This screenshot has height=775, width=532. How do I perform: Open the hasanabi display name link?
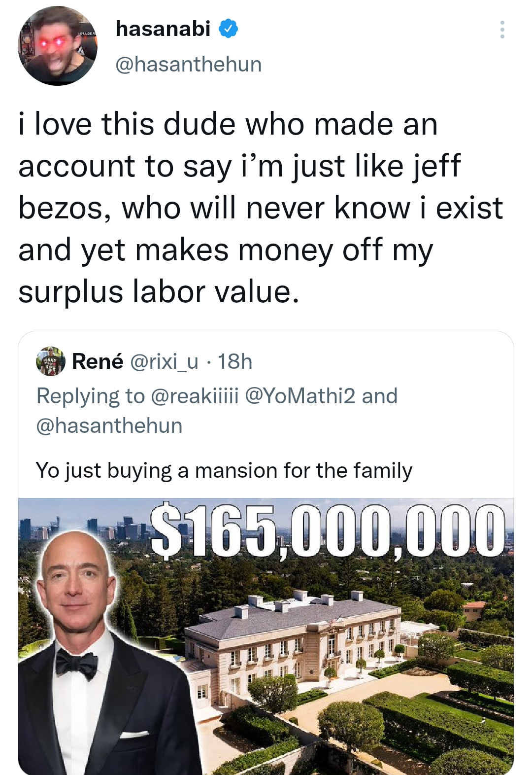(163, 29)
